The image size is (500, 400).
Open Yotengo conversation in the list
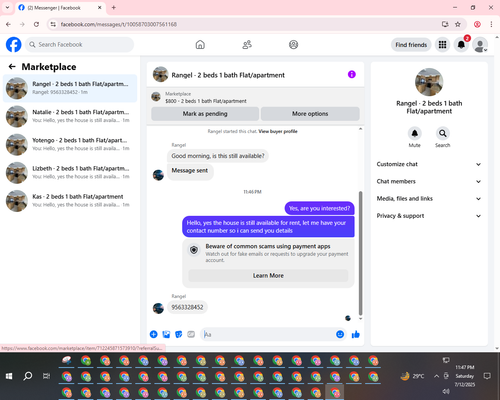coord(70,145)
